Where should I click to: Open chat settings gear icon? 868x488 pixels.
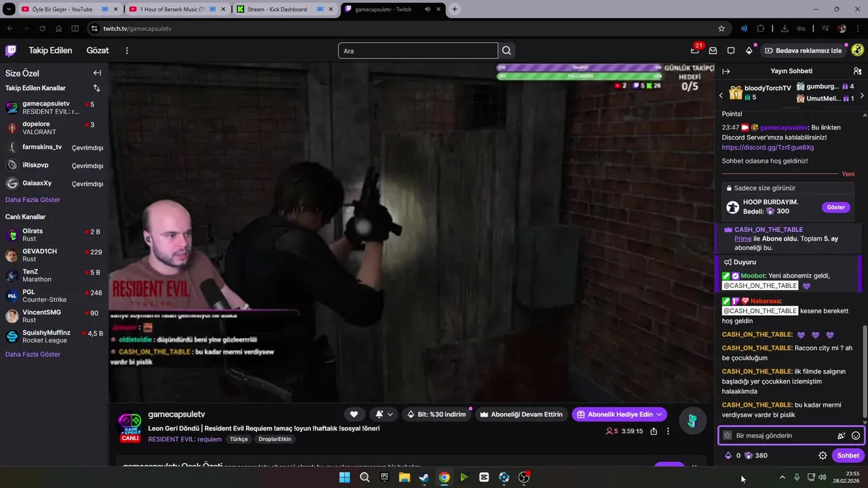point(823,455)
